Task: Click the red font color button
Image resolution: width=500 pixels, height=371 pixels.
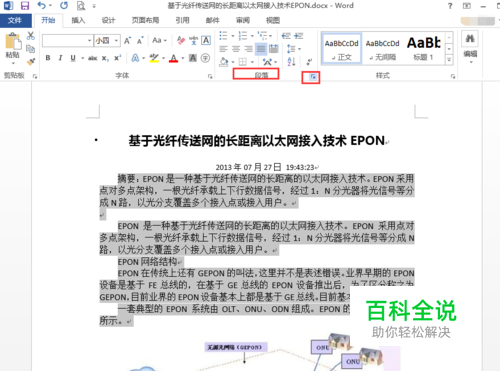Action: 173,58
